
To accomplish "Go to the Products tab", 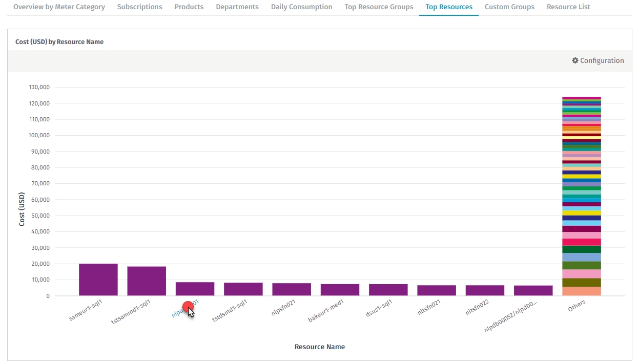I will pos(189,7).
